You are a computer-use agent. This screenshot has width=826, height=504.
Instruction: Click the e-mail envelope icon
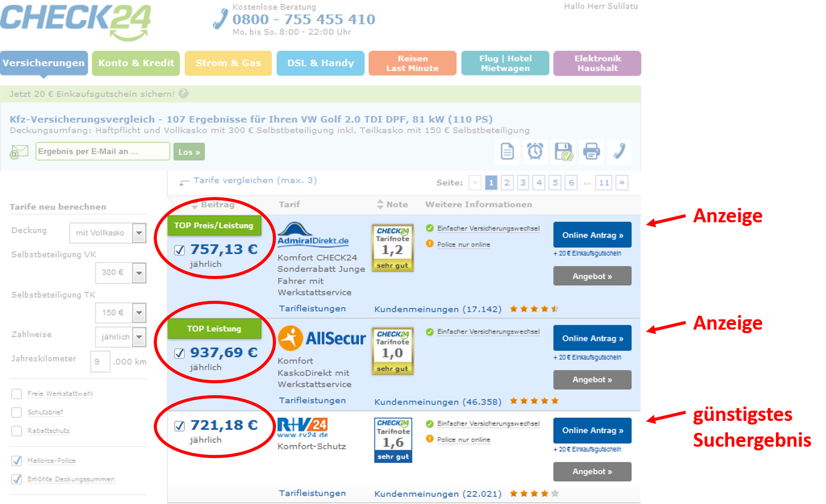pos(19,152)
